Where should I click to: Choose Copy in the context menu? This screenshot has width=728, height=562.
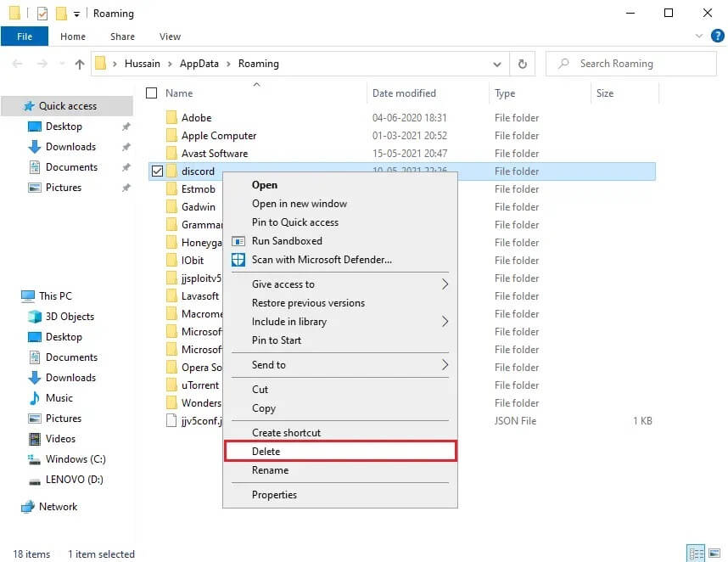click(x=340, y=407)
